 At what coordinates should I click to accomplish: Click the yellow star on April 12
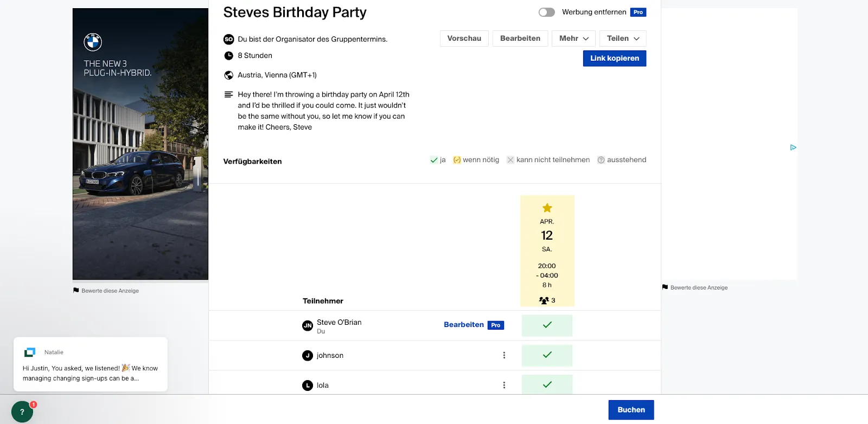coord(547,208)
